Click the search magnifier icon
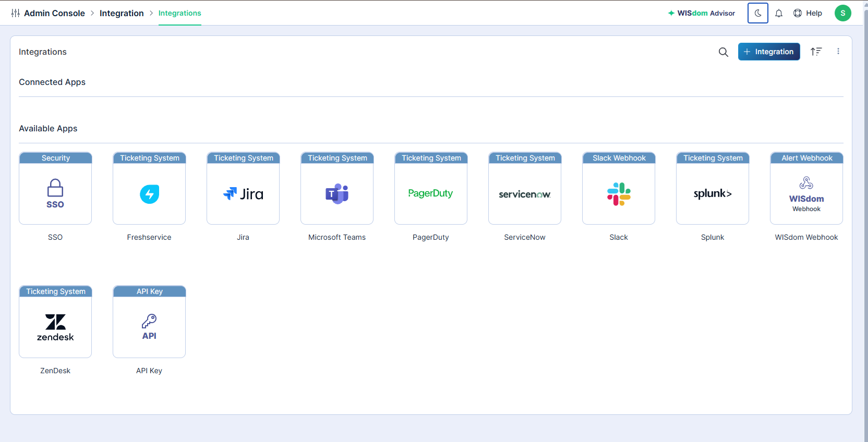868x442 pixels. [724, 52]
